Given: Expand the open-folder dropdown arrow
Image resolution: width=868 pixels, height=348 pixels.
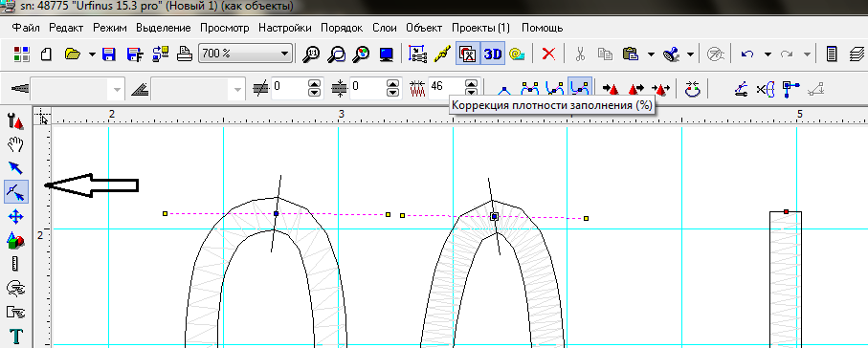Looking at the screenshot, I should pyautogui.click(x=92, y=54).
